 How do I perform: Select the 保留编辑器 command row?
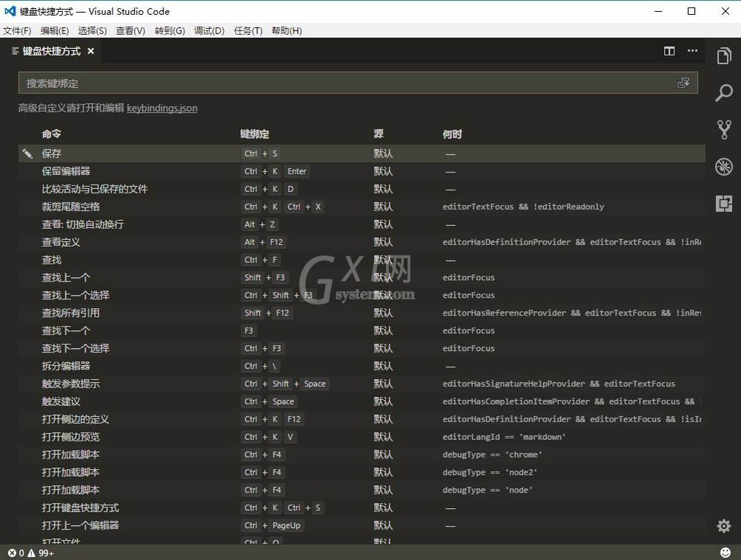click(x=362, y=171)
